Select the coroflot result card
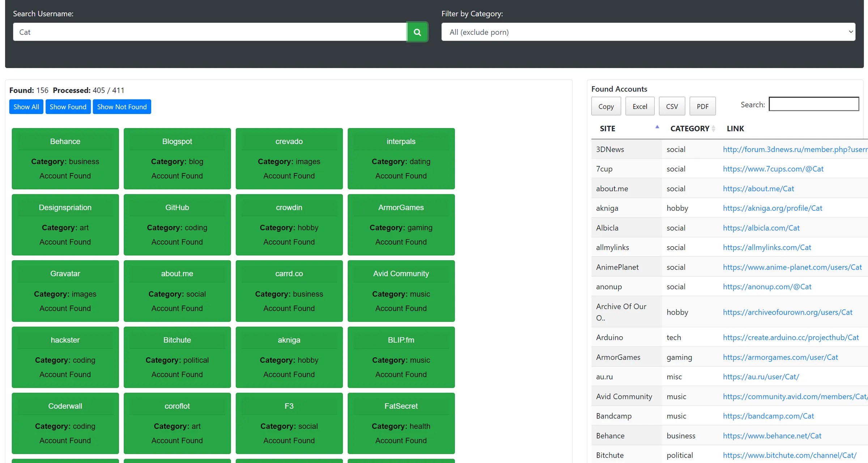This screenshot has height=463, width=868. [177, 424]
